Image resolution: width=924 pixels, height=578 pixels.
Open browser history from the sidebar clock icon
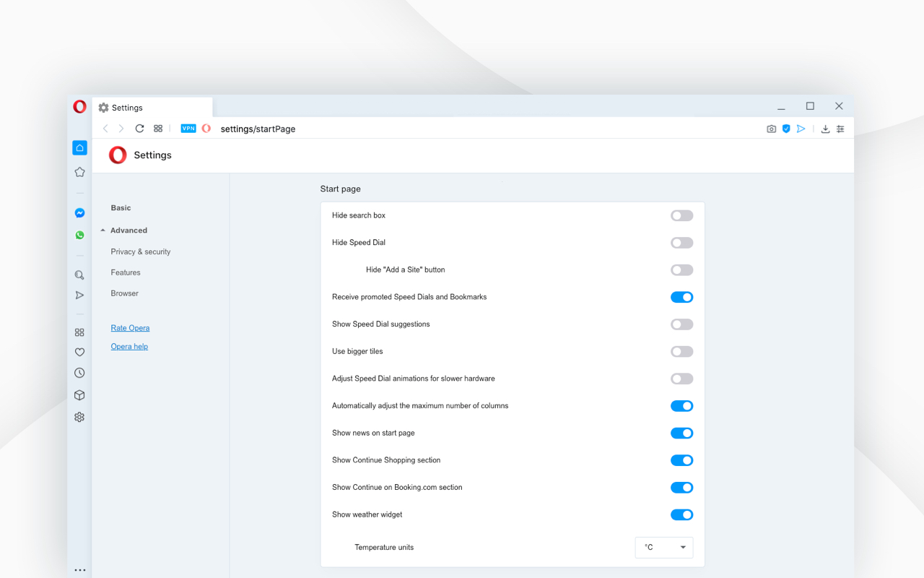[79, 373]
